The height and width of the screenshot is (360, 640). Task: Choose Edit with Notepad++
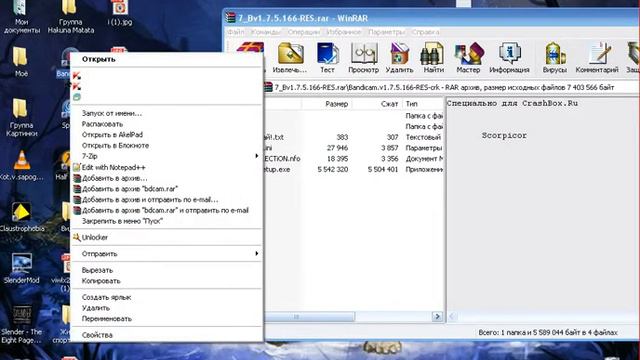(x=167, y=167)
